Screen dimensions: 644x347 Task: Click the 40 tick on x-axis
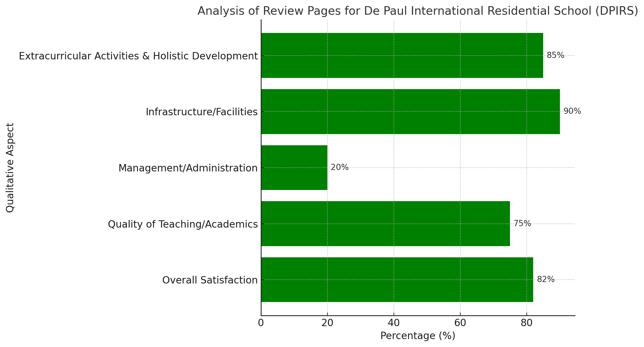tap(394, 323)
